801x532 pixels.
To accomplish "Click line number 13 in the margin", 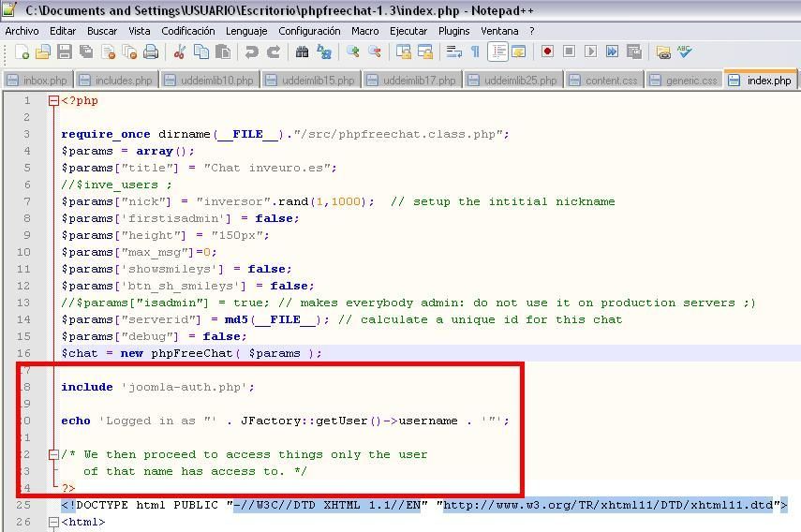I will 23,303.
